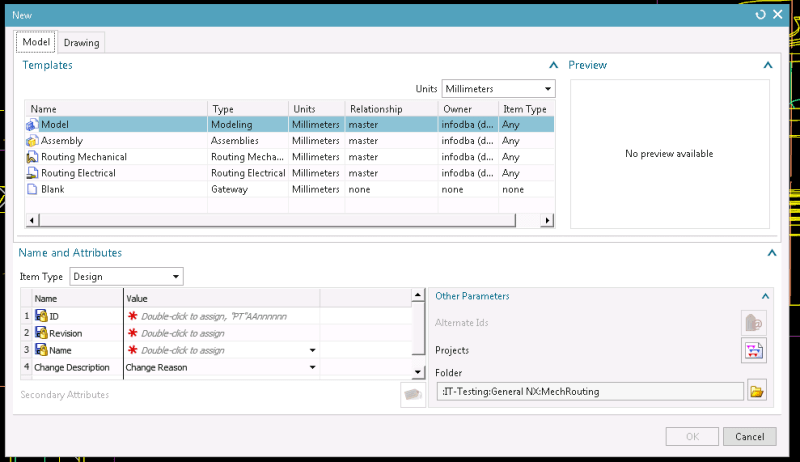Click the Name attribute lock icon

point(41,350)
